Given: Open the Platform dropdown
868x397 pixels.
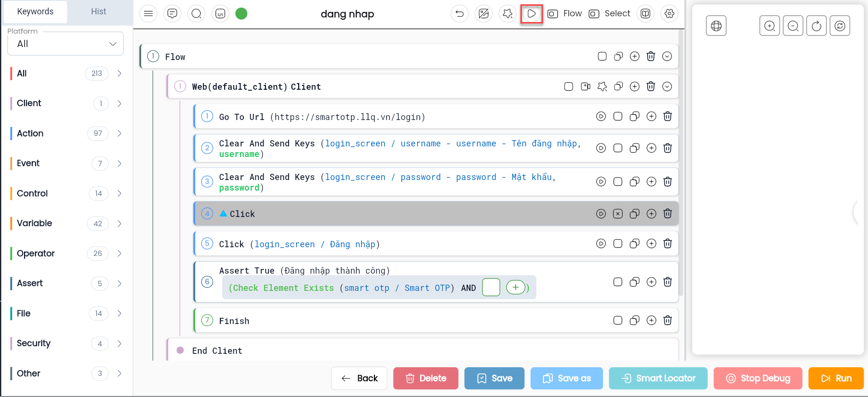Looking at the screenshot, I should click(66, 44).
